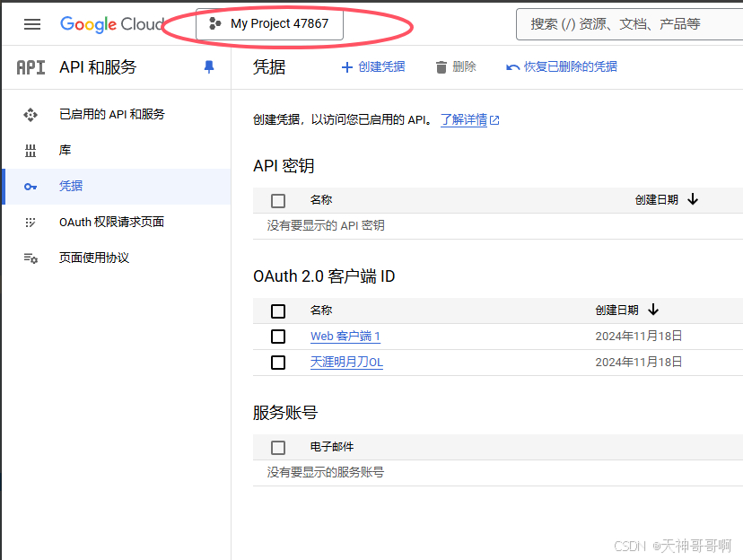Image resolution: width=743 pixels, height=560 pixels.
Task: Open the My Project 47867 project selector
Action: pyautogui.click(x=269, y=23)
